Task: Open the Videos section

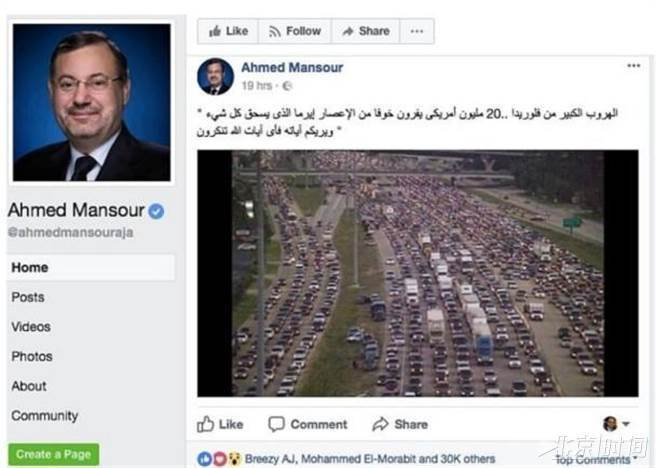Action: tap(31, 327)
